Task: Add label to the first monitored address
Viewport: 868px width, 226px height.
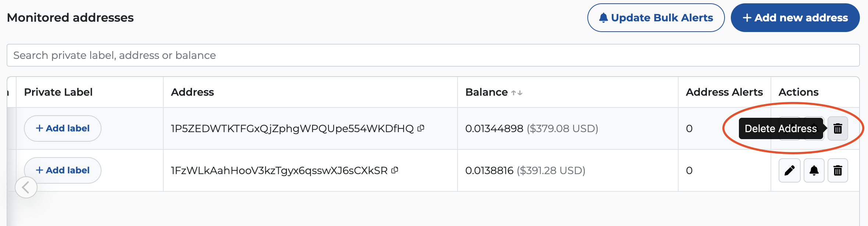Action: [x=62, y=128]
